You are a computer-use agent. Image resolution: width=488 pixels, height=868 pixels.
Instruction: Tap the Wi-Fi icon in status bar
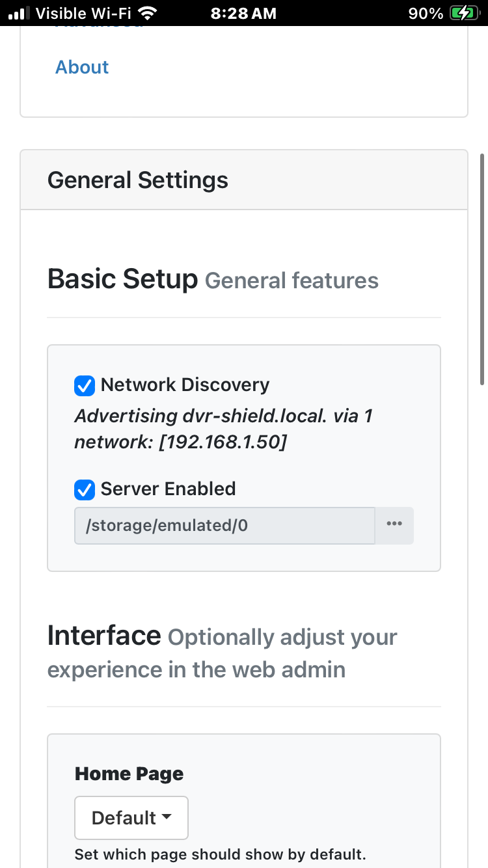point(148,13)
